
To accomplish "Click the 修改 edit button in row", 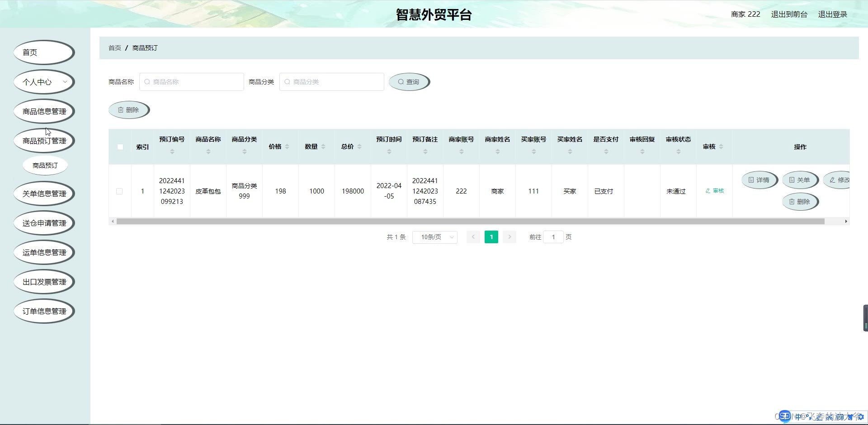I will click(839, 180).
